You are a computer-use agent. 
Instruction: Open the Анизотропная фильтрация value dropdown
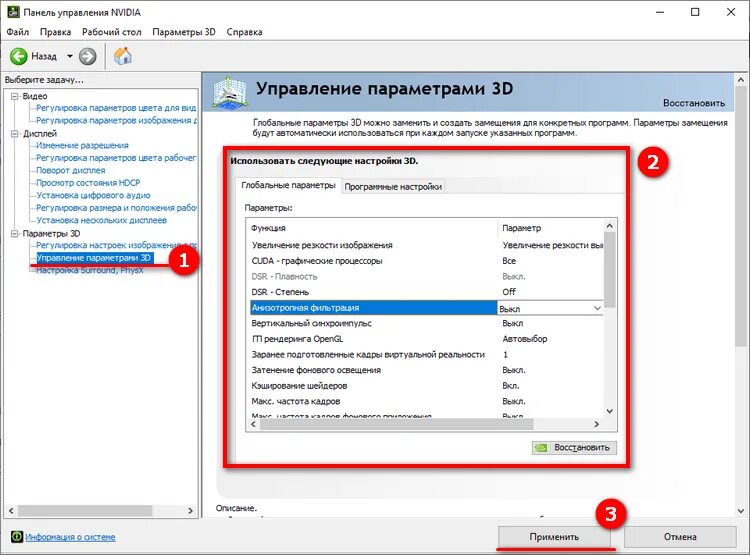(x=597, y=309)
